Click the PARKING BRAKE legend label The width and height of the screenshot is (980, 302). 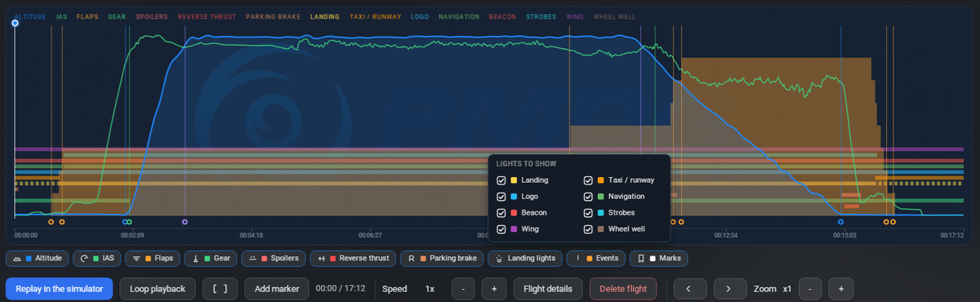[x=274, y=16]
